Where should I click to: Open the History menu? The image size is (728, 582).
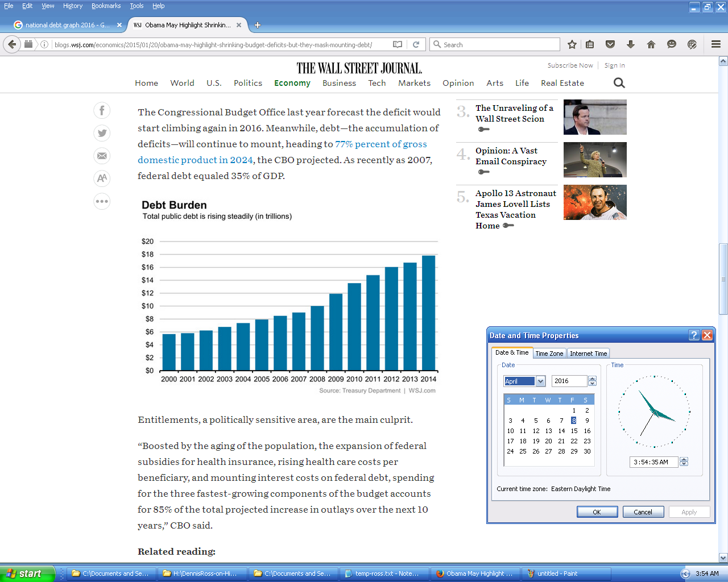(x=73, y=6)
